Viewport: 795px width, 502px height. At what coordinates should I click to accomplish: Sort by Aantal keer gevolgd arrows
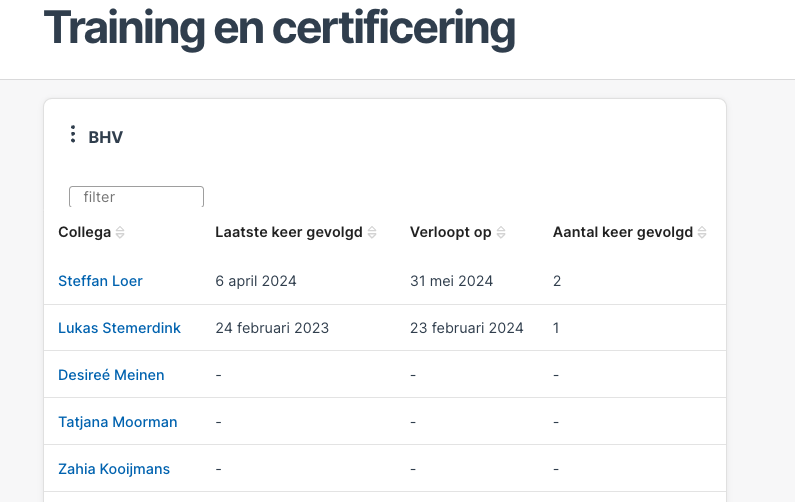[x=702, y=233]
